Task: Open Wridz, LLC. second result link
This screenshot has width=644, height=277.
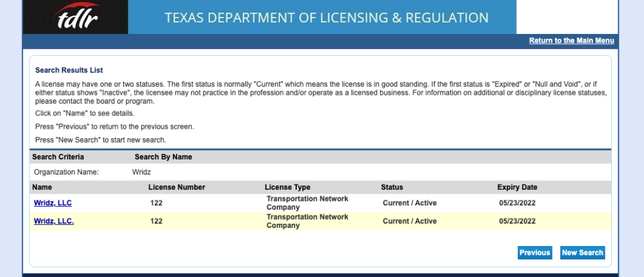Action: coord(54,221)
